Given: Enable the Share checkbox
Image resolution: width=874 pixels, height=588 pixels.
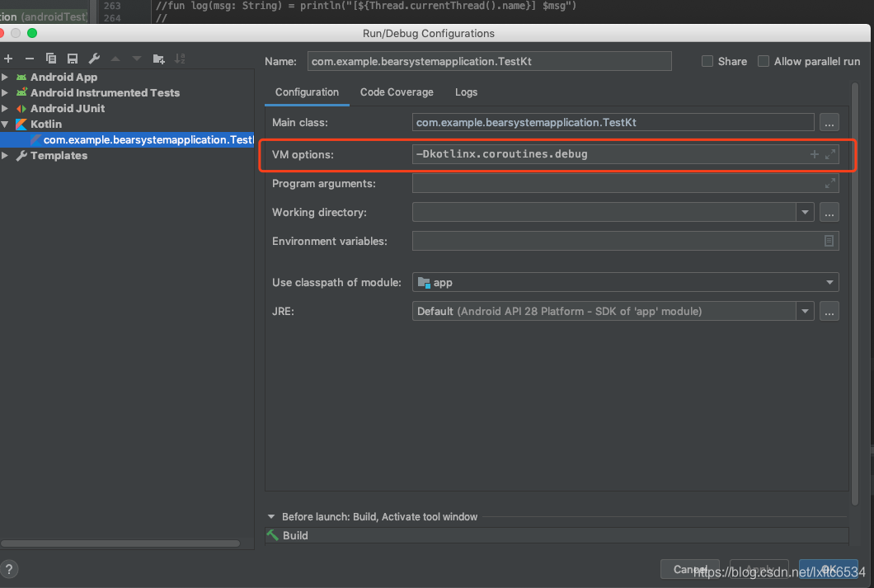Looking at the screenshot, I should point(707,61).
